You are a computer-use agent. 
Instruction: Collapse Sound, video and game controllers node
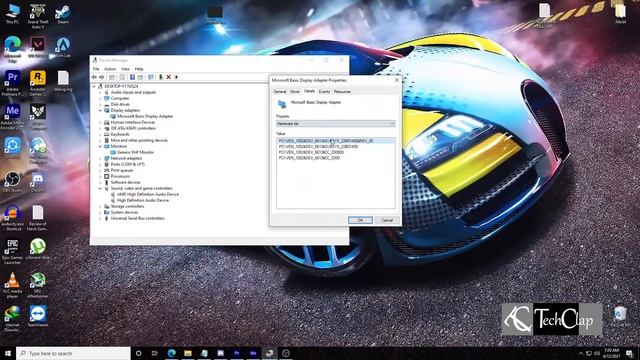[100, 189]
